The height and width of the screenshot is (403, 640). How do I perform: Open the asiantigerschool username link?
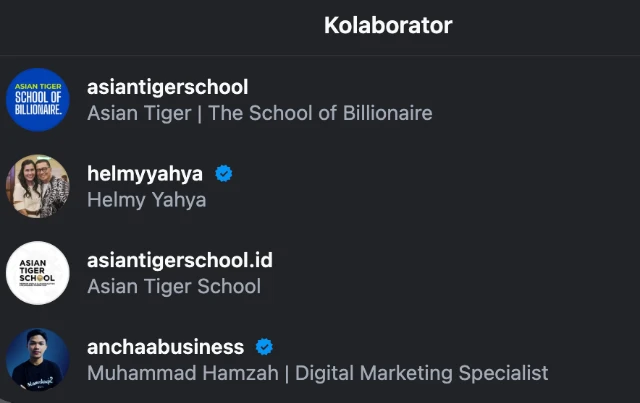167,87
